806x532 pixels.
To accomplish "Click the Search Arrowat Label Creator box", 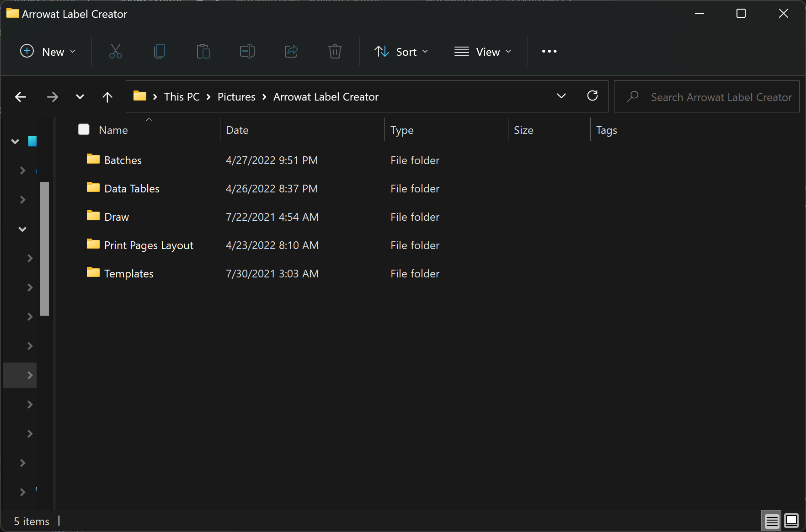I will coord(706,96).
